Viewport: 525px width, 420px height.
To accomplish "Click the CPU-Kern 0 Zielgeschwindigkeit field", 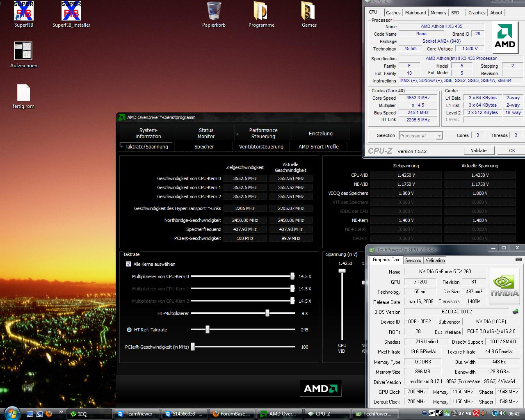I will [245, 178].
